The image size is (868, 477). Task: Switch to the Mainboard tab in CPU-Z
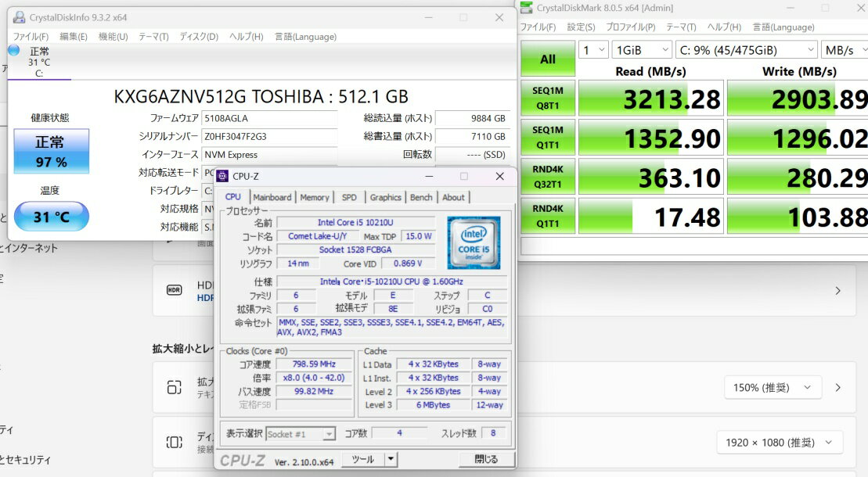272,197
